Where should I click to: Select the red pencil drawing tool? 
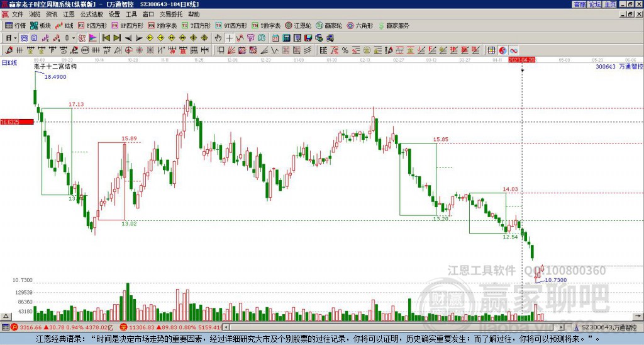(9, 50)
